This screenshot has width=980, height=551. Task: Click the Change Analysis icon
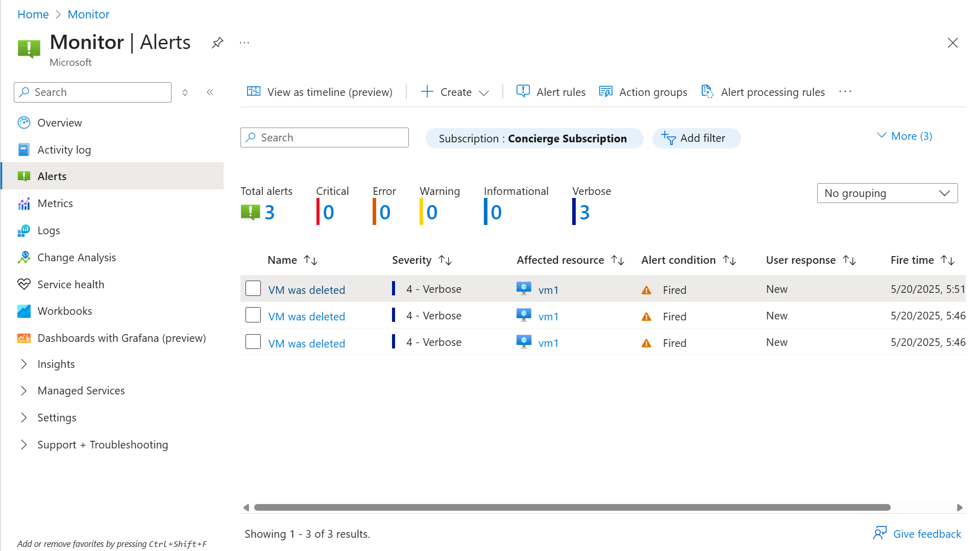pyautogui.click(x=24, y=258)
